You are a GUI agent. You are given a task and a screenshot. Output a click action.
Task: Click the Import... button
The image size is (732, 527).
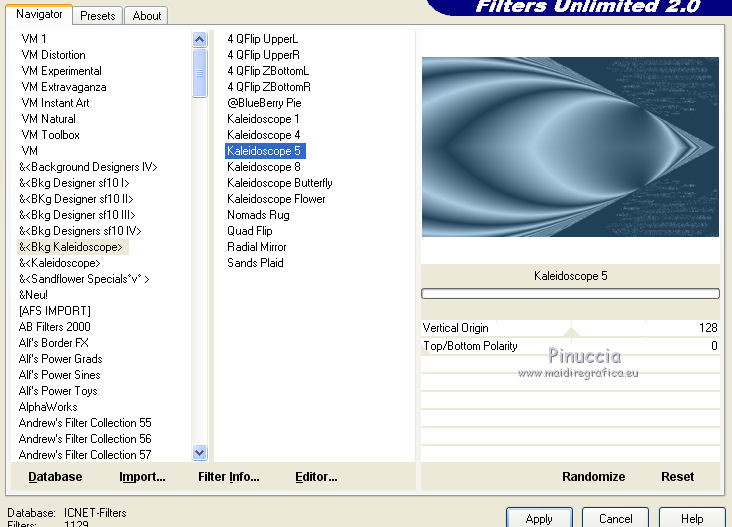[x=142, y=477]
